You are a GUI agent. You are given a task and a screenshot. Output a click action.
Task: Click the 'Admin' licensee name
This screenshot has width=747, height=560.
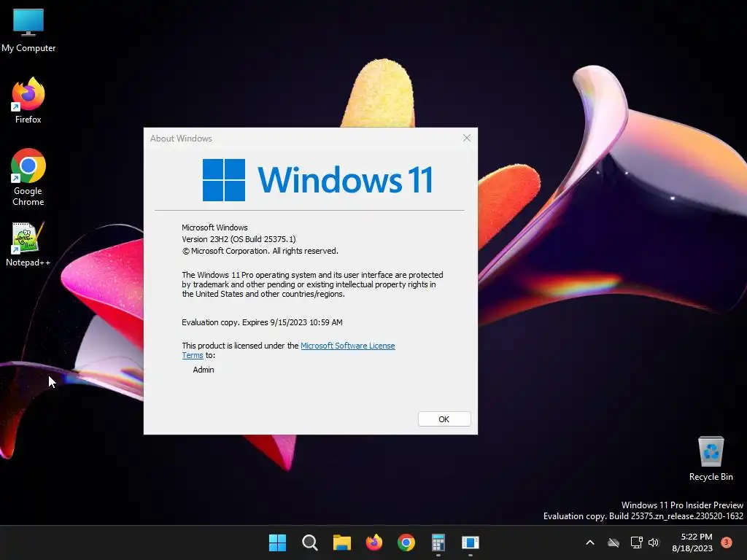pos(204,370)
